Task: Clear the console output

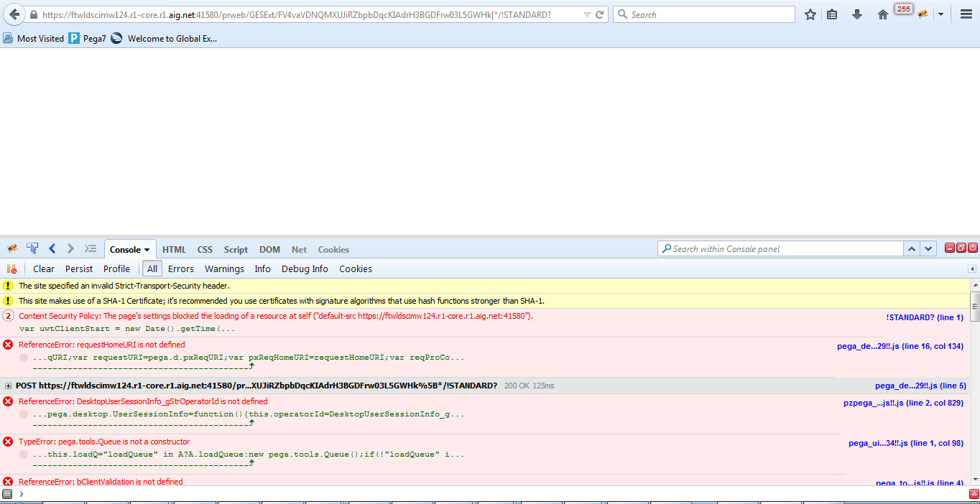Action: tap(44, 269)
